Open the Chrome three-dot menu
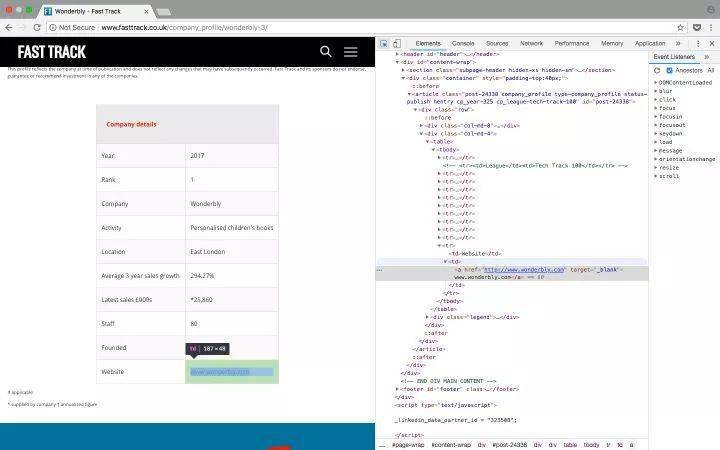 711,28
